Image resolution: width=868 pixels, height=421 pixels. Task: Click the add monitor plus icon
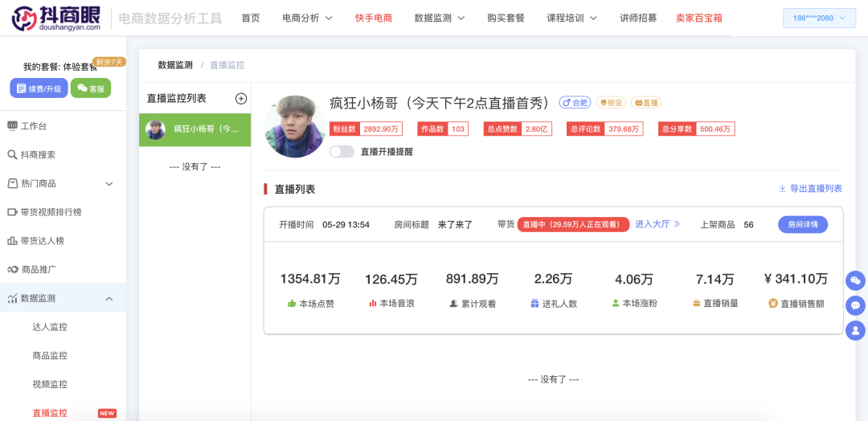pos(241,99)
